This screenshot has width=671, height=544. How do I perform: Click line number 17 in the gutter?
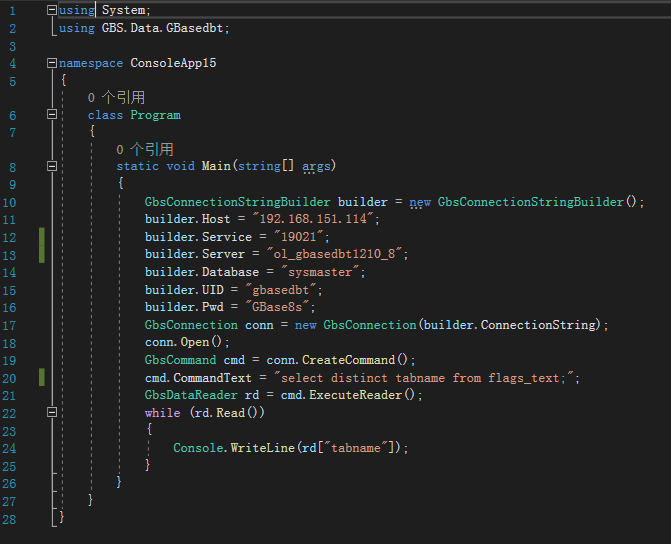point(11,325)
